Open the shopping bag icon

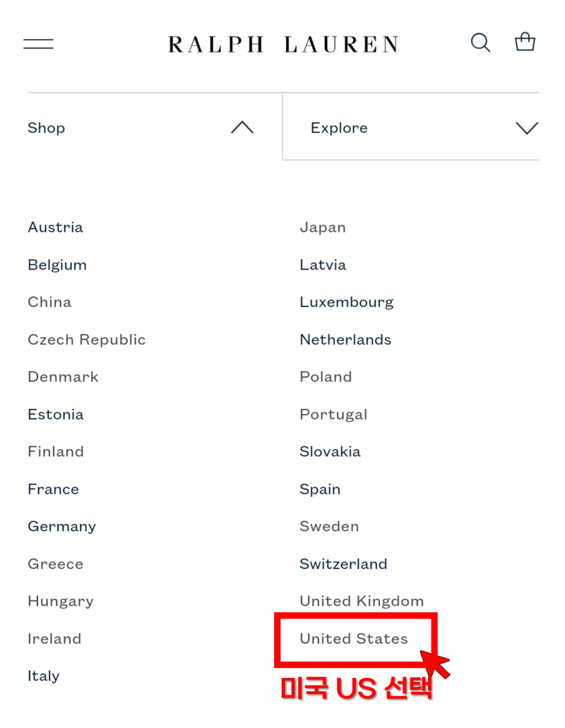pyautogui.click(x=525, y=42)
